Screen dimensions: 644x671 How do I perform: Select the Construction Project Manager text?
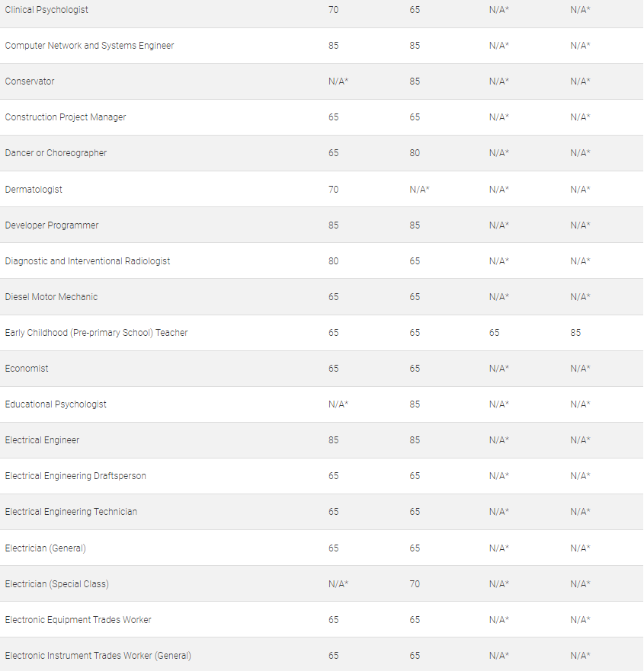coord(66,117)
